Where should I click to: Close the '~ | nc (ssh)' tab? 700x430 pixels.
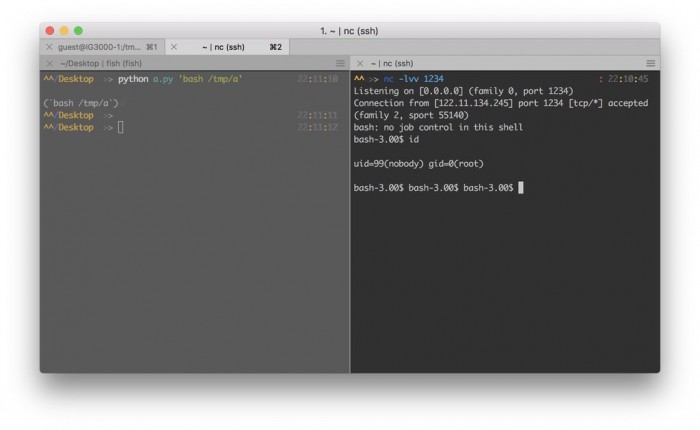(x=173, y=47)
